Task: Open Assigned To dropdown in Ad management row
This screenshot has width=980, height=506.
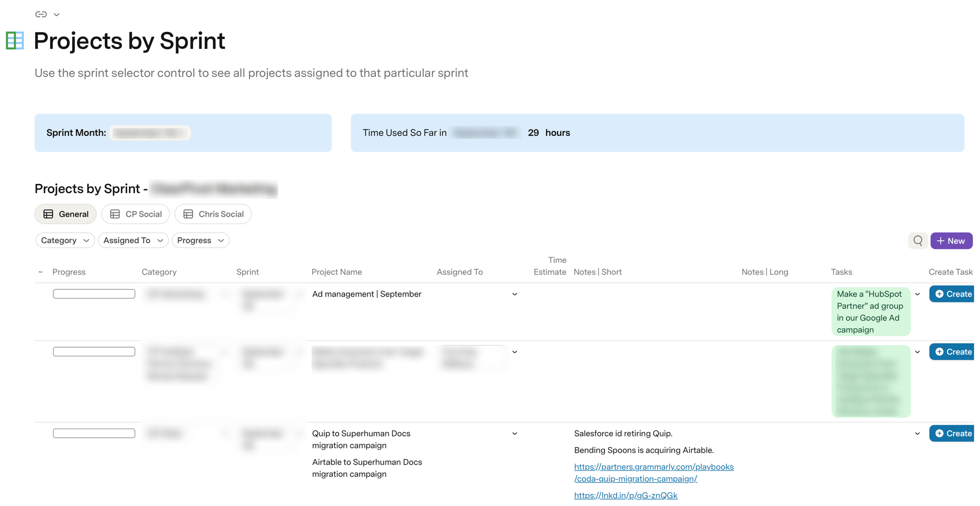Action: click(514, 294)
